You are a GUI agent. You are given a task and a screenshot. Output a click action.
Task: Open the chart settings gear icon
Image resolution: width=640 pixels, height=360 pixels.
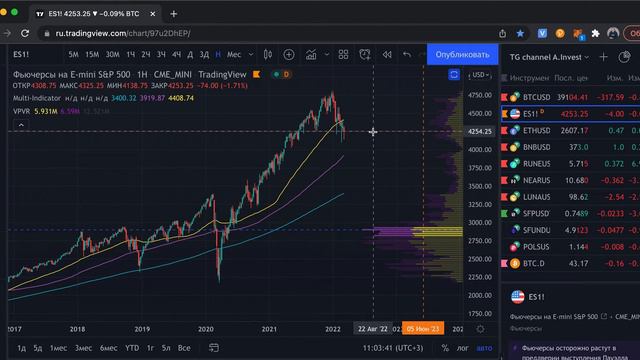click(480, 329)
